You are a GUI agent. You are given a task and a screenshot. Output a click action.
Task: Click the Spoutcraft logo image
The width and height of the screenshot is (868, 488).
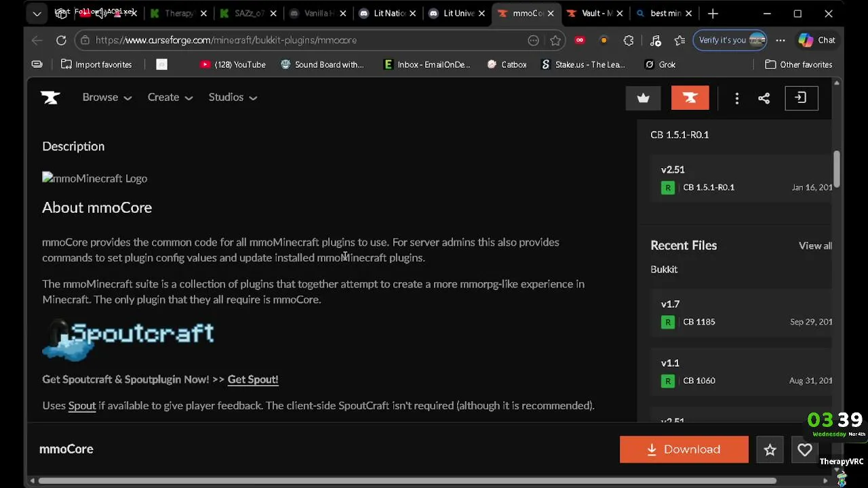(128, 340)
